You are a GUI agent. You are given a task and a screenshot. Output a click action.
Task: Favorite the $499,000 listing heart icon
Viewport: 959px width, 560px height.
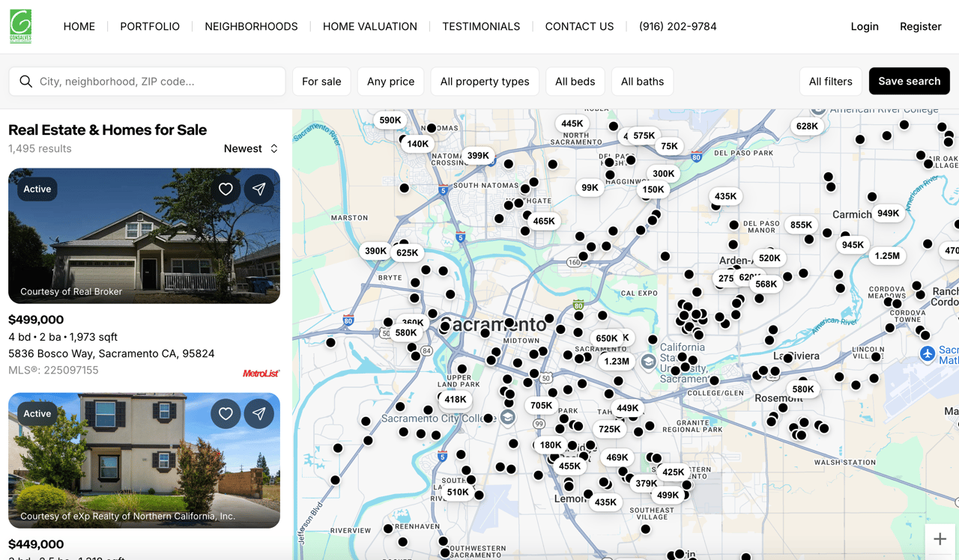click(226, 189)
